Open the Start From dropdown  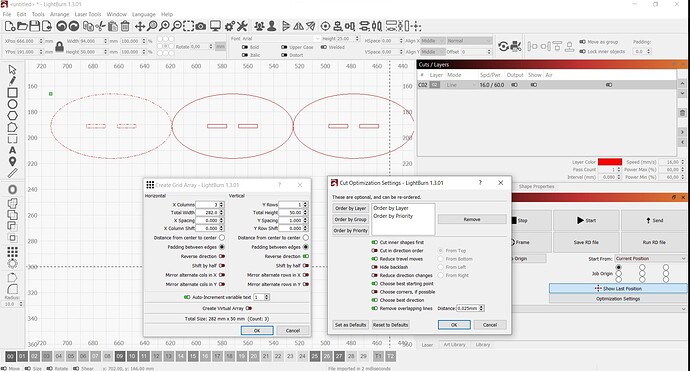[x=650, y=258]
